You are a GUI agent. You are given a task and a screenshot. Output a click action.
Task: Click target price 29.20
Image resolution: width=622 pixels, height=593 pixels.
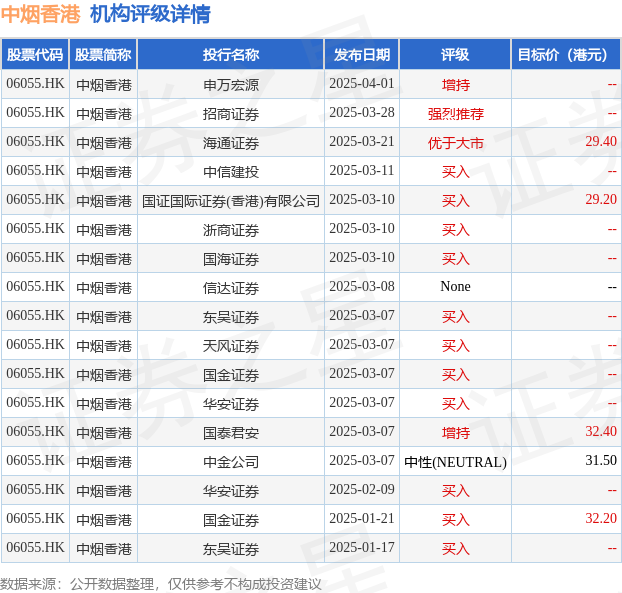click(x=601, y=200)
